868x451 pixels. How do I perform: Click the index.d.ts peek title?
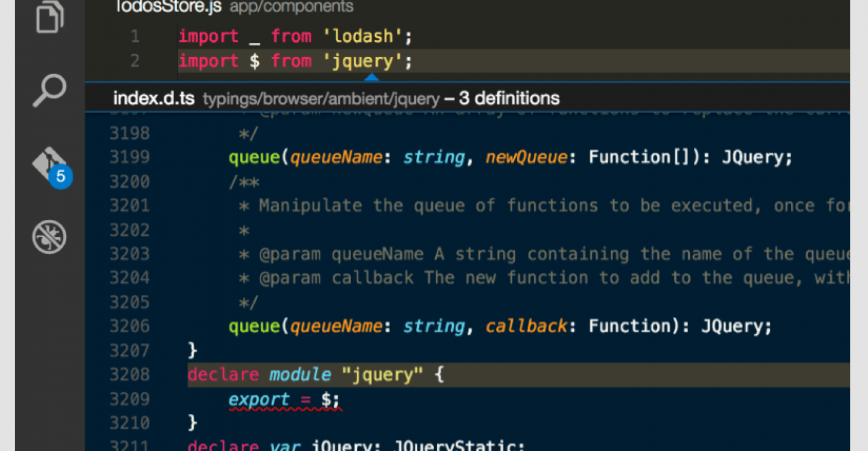point(153,98)
